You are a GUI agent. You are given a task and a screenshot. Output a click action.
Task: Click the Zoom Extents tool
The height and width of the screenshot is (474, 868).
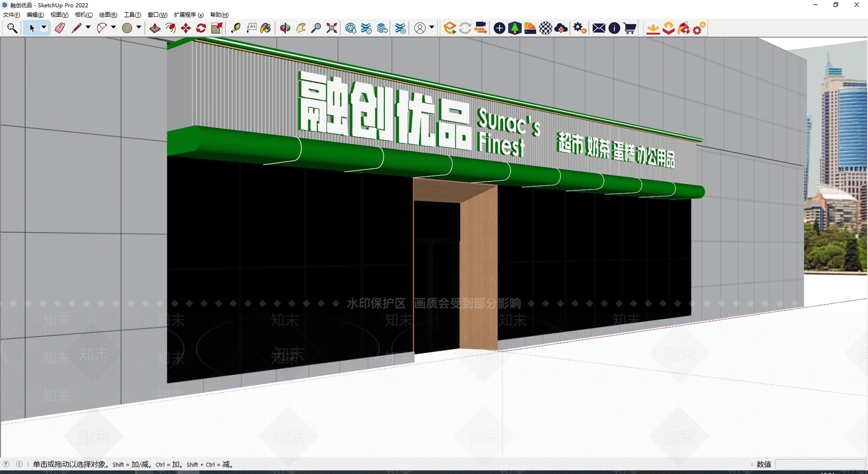[331, 28]
